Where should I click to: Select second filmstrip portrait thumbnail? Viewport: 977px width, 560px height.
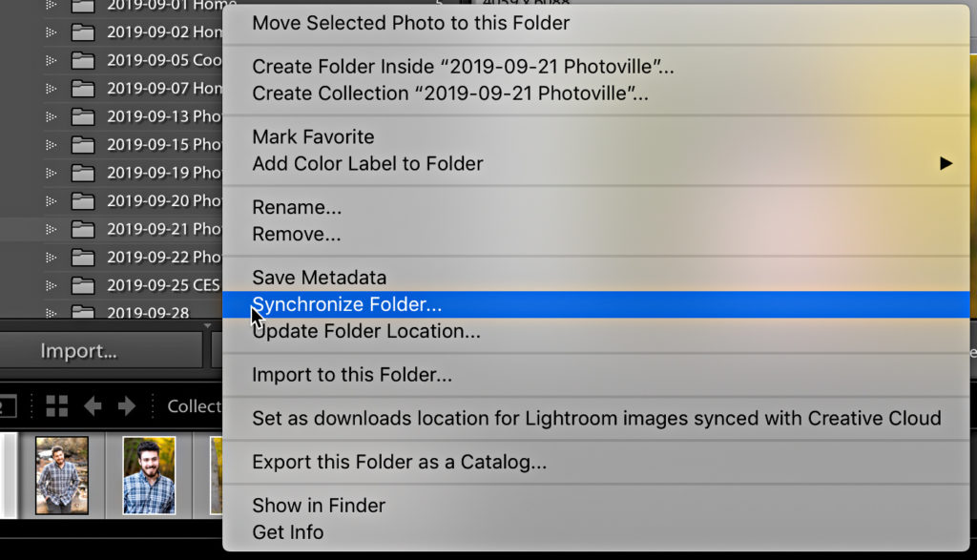(x=149, y=475)
